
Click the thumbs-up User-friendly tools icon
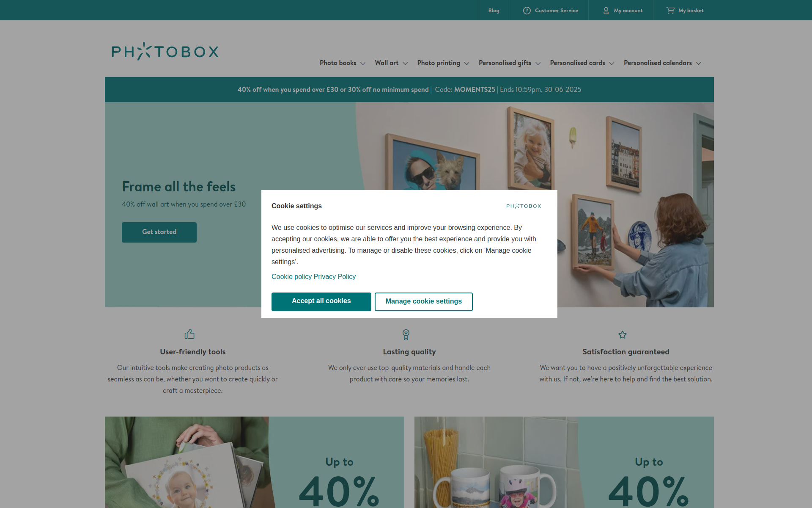189,334
